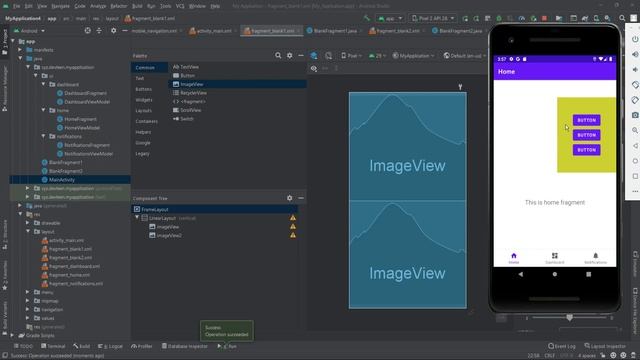Screen dimensions: 640x360
Task: Click the Make Project hammer icon
Action: point(367,18)
